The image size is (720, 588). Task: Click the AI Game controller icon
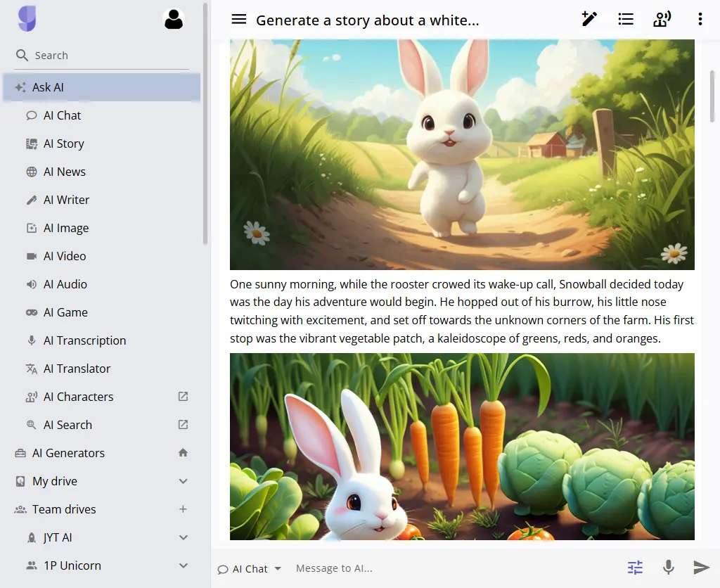coord(31,312)
